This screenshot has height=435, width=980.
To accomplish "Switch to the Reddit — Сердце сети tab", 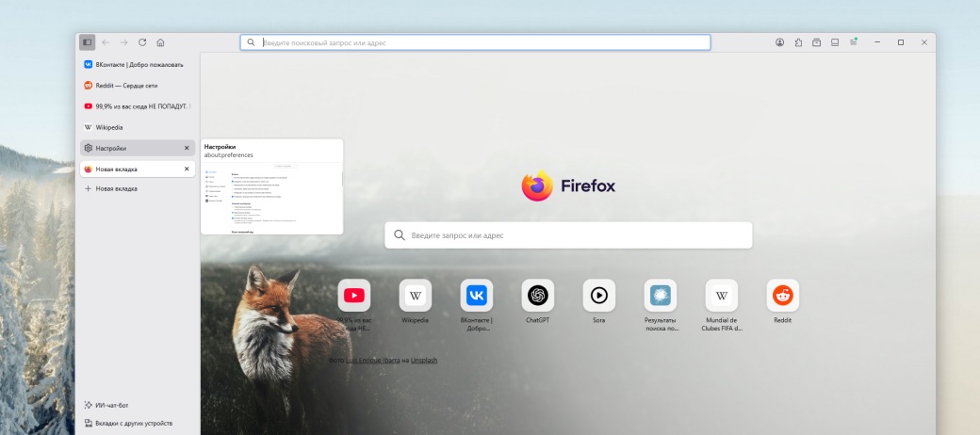I will 138,86.
